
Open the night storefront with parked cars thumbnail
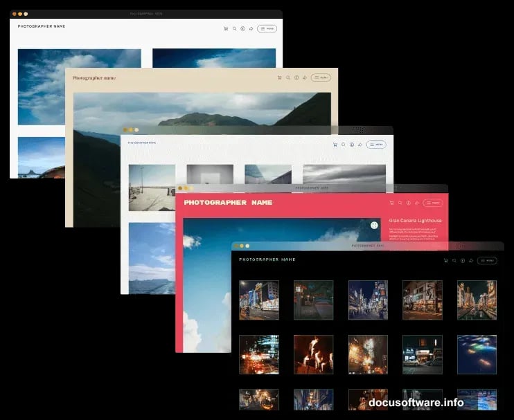click(423, 354)
